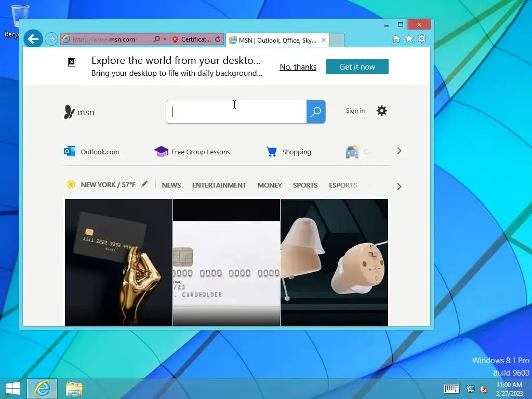Edit weather location with pencil icon

(x=144, y=184)
